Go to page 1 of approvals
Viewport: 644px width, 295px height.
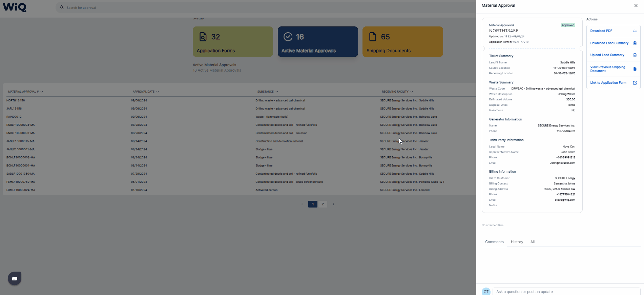click(x=313, y=204)
